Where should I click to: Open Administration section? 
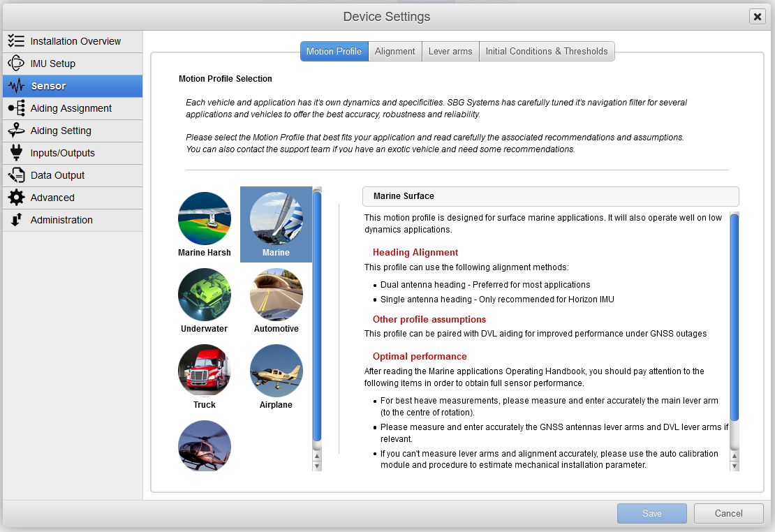pyautogui.click(x=73, y=219)
